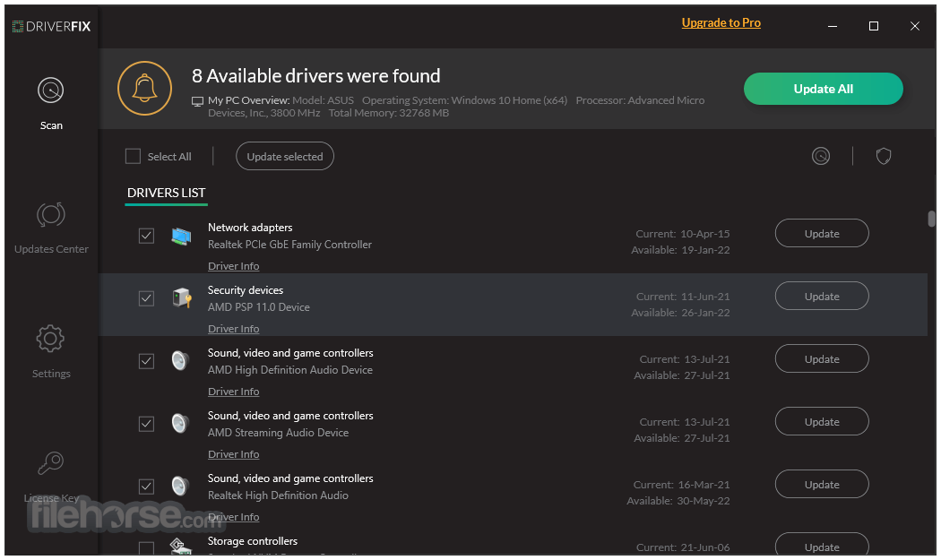Viewport: 941px width, 560px height.
Task: Check the Storage controllers checkbox
Action: click(146, 548)
